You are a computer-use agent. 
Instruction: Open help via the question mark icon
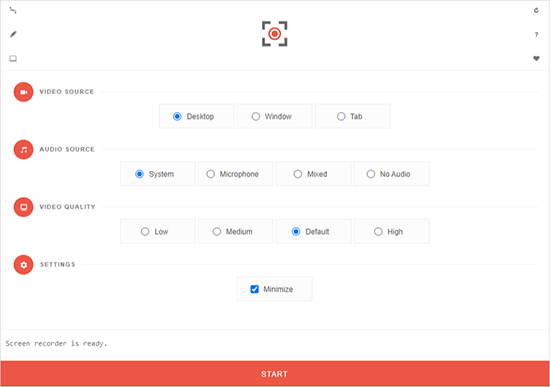[x=536, y=34]
